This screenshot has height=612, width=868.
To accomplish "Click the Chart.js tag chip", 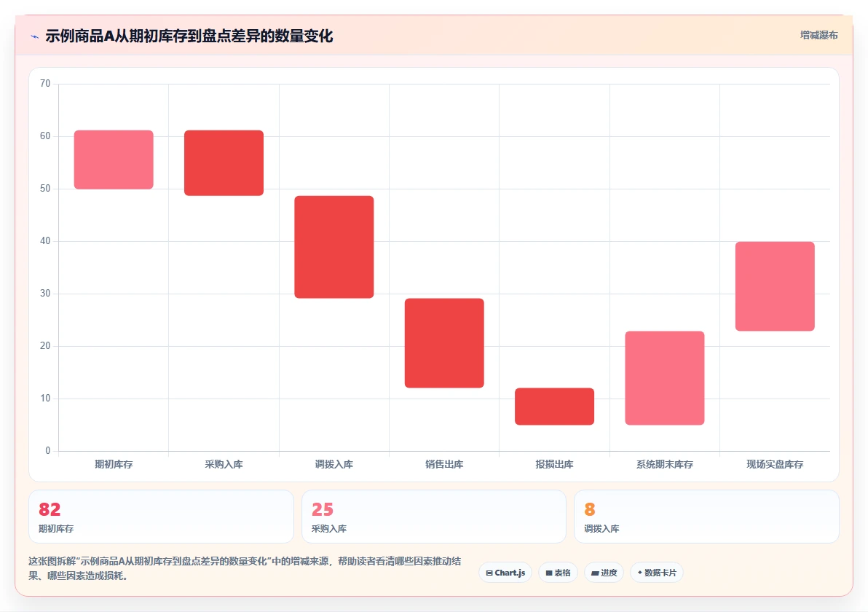I will [x=505, y=573].
